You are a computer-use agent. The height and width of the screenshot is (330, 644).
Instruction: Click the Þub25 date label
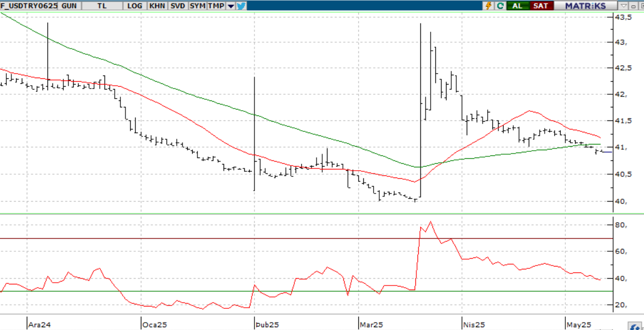pos(268,325)
